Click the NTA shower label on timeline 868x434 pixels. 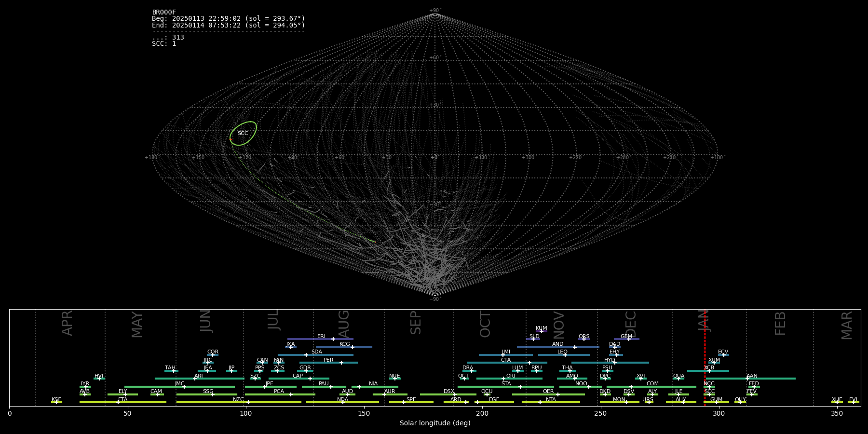pyautogui.click(x=551, y=399)
